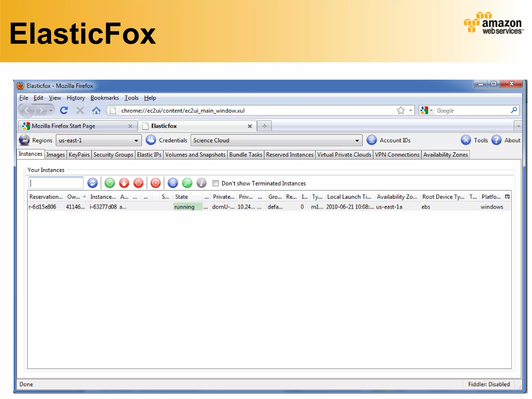
Task: Switch to the Images tab
Action: click(x=56, y=155)
